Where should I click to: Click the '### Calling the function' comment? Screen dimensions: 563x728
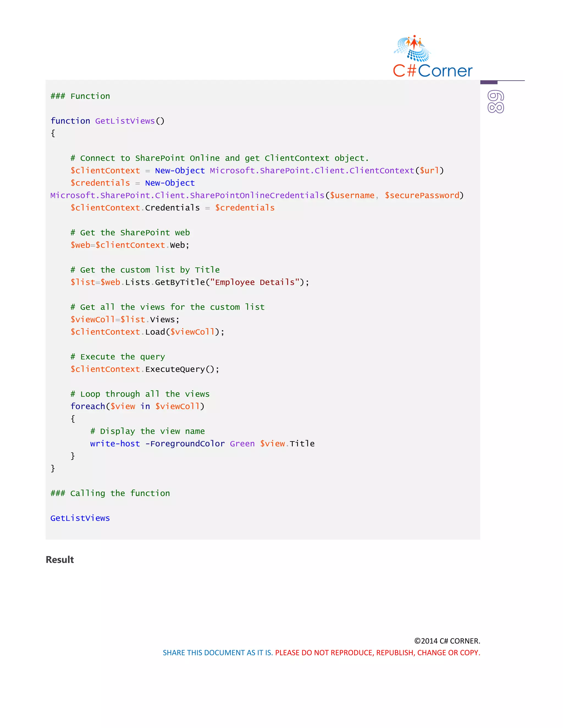click(x=110, y=494)
